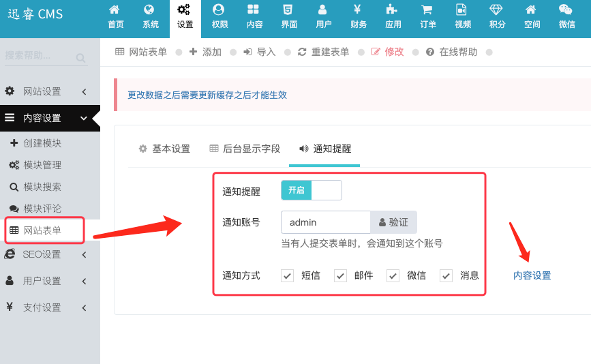Click the IE icon beside SEO设置
Image resolution: width=591 pixels, height=364 pixels.
pos(10,254)
